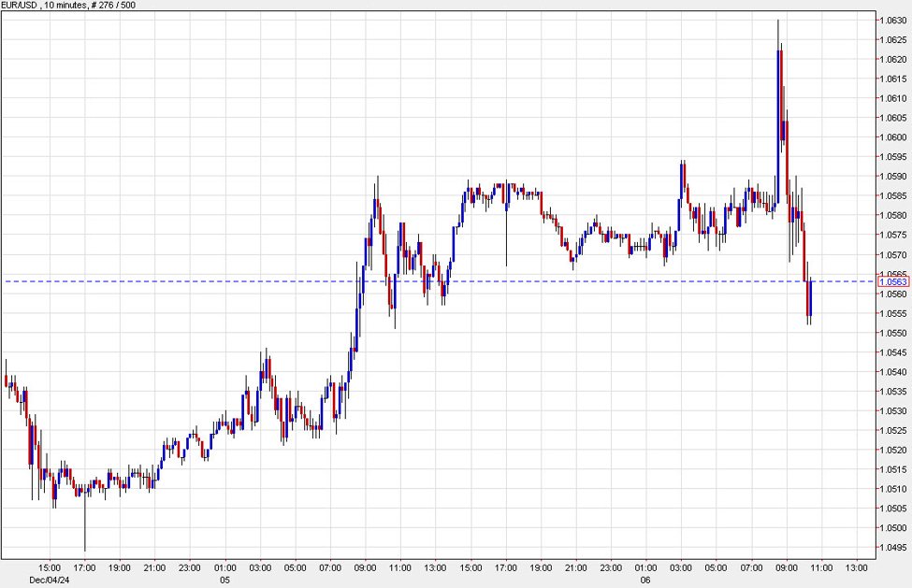912x588 pixels.
Task: Select the 06 date marker on time axis
Action: tap(646, 579)
